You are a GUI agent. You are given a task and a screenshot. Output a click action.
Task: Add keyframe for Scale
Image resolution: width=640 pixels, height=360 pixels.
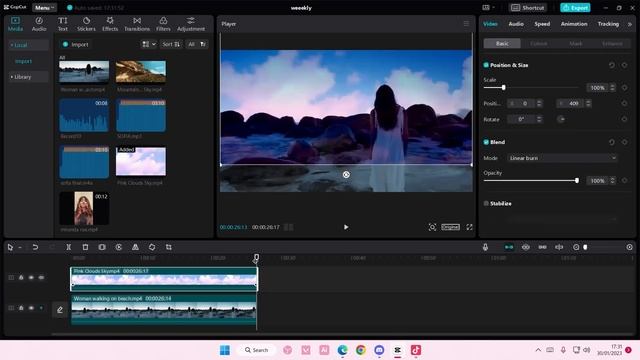pyautogui.click(x=624, y=87)
